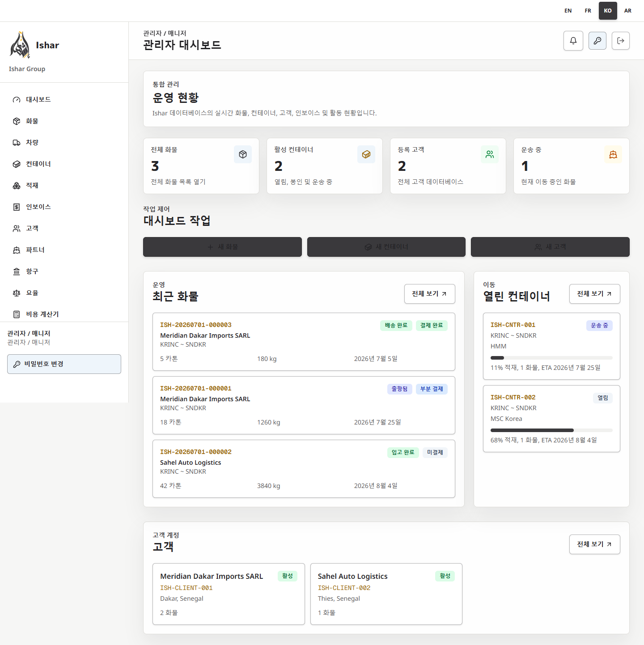Switch language to EN
Screen dimensions: 644x645
[568, 11]
